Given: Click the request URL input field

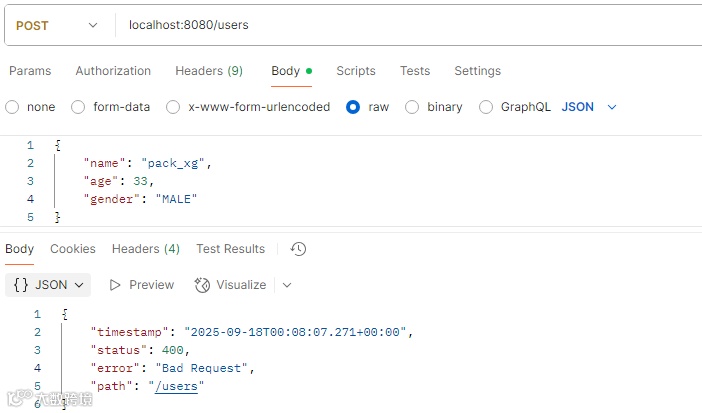Looking at the screenshot, I should coord(400,25).
